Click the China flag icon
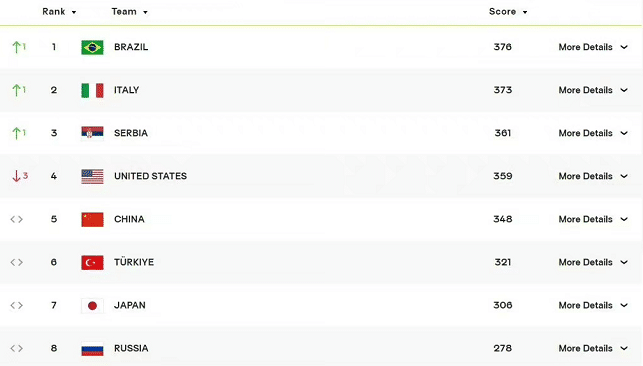643x366 pixels. pos(92,220)
